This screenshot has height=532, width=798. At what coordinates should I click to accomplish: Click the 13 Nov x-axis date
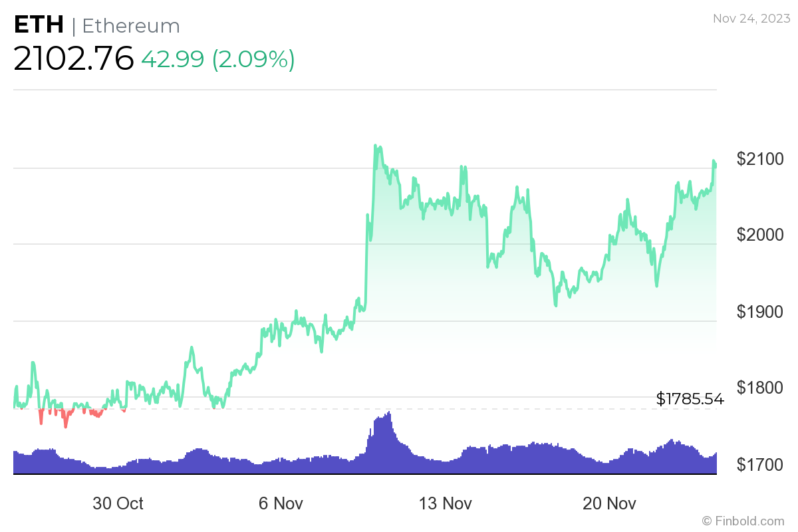(445, 503)
